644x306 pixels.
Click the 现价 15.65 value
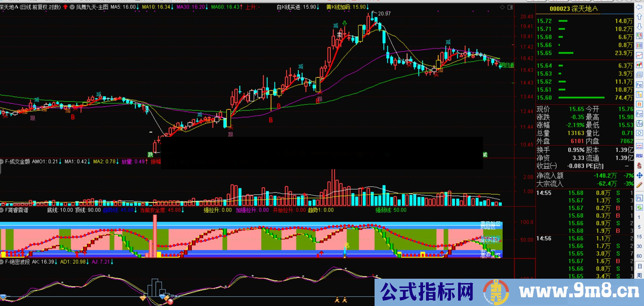(577, 109)
